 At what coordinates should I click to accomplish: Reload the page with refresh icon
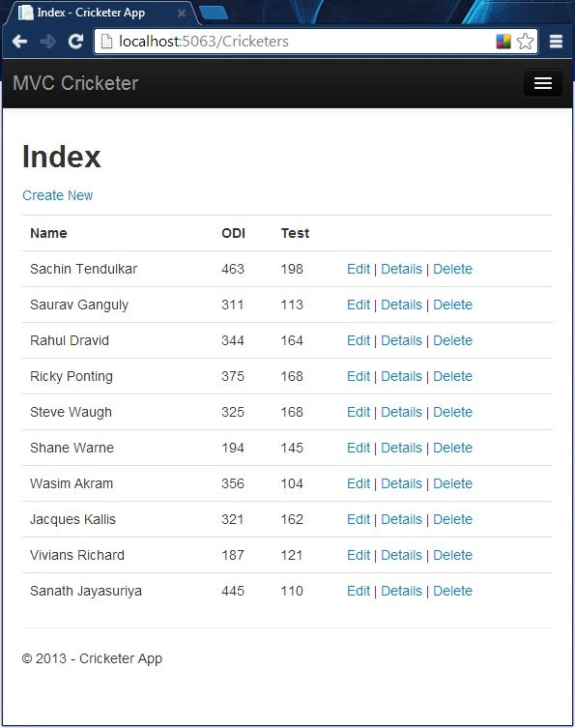75,42
